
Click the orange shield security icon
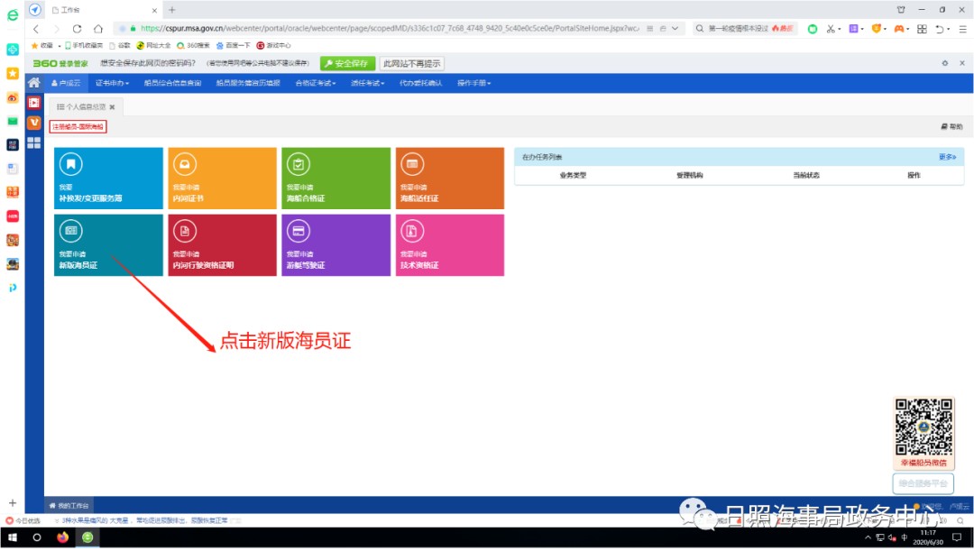coord(877,29)
